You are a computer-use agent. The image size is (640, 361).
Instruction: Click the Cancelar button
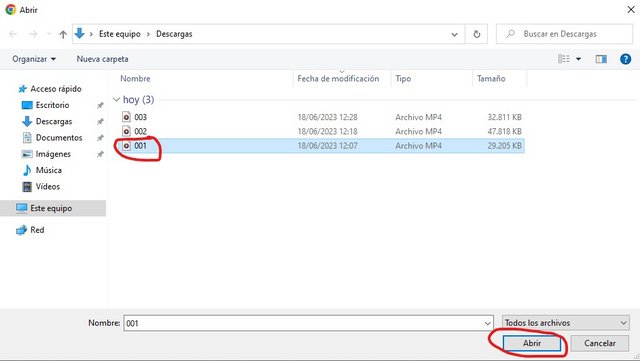[x=600, y=343]
